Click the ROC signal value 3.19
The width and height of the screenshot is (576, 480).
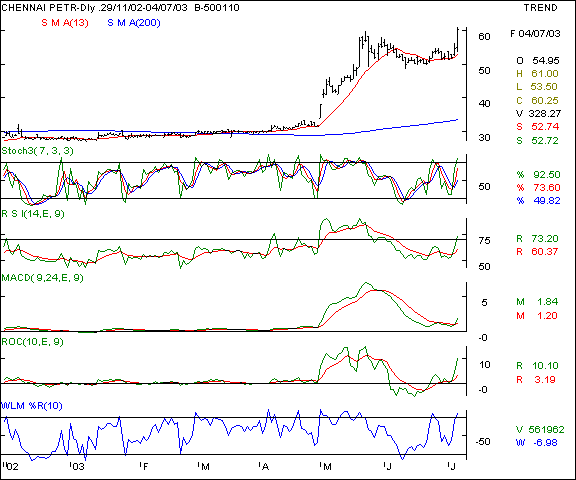coord(545,380)
